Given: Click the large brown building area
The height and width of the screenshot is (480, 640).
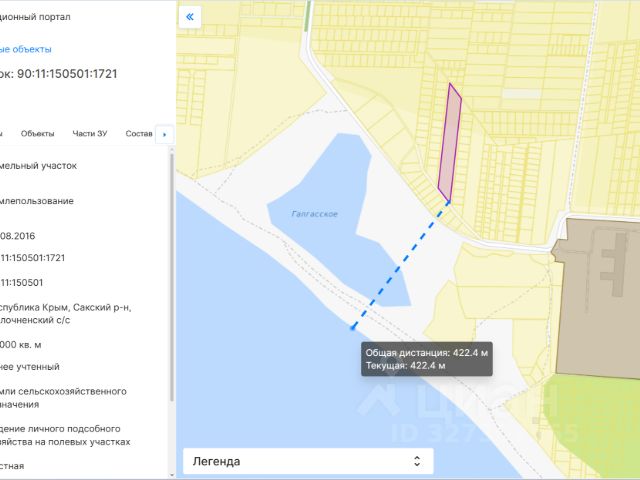Looking at the screenshot, I should tap(595, 290).
